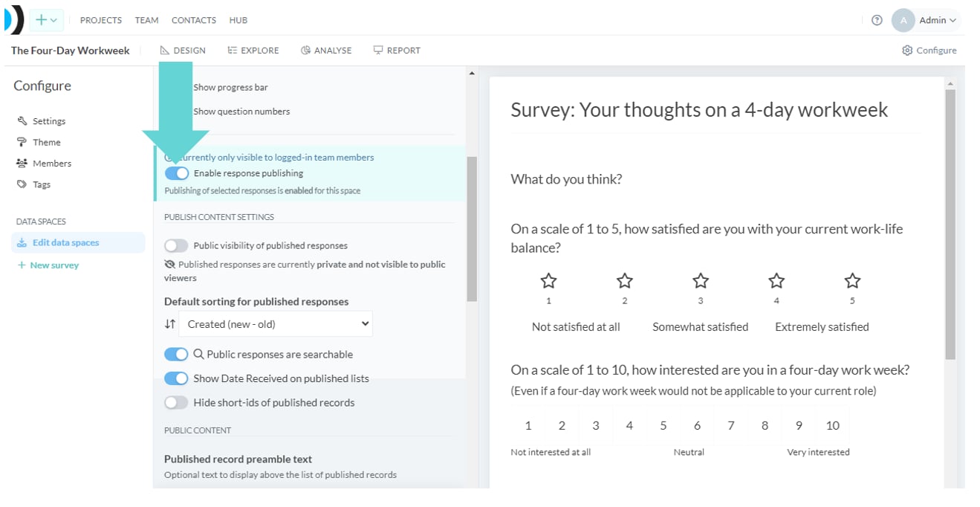Click 'Default sorting for published responses' label

tap(256, 302)
